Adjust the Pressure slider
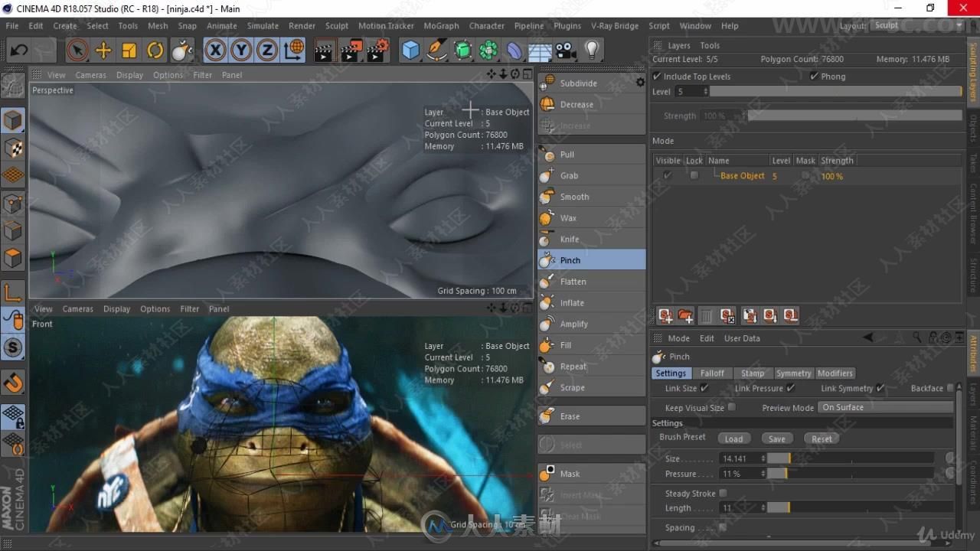 (851, 474)
